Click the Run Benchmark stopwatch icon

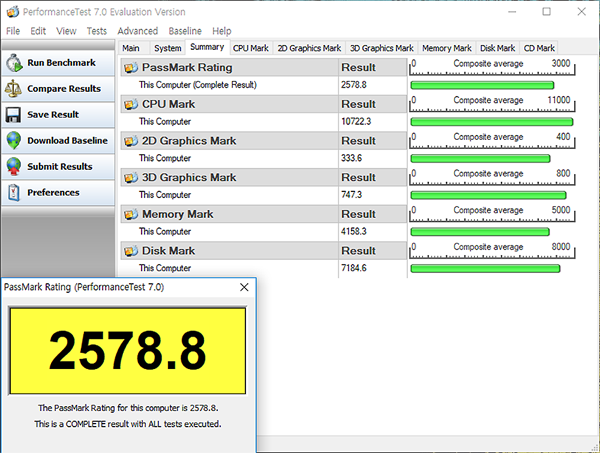point(14,63)
